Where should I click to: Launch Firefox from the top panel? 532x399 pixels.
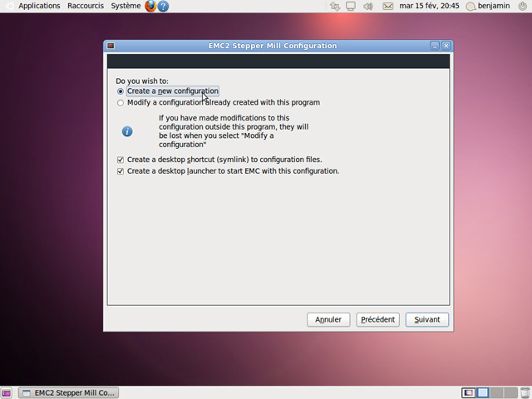pos(150,6)
